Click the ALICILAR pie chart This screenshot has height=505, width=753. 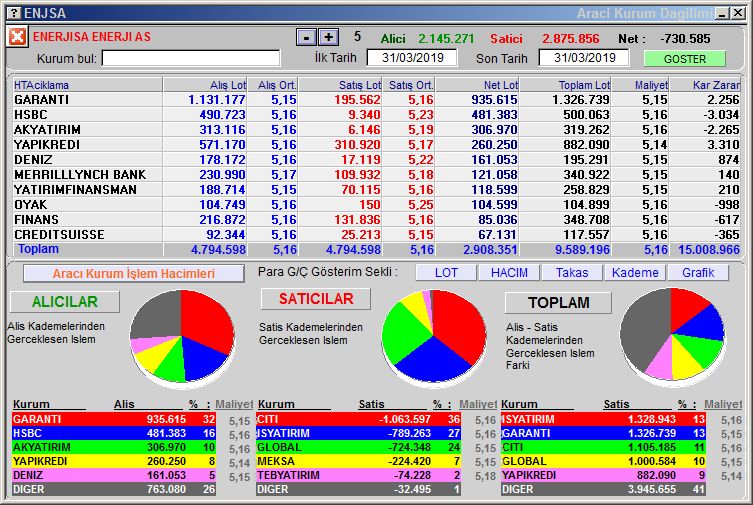[x=182, y=336]
